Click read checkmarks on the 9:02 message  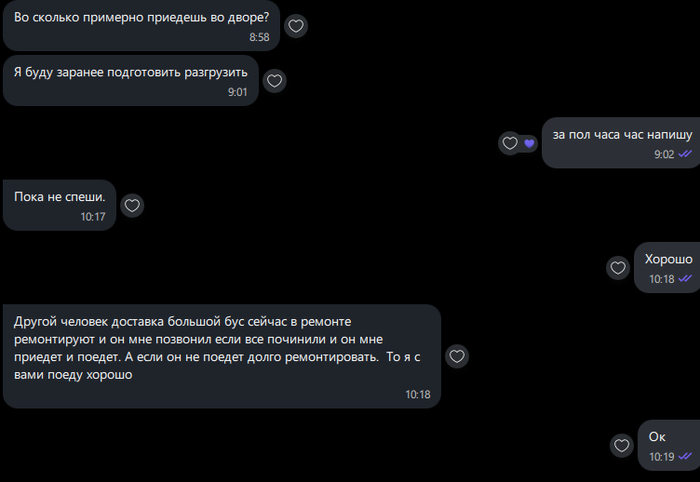tap(685, 154)
